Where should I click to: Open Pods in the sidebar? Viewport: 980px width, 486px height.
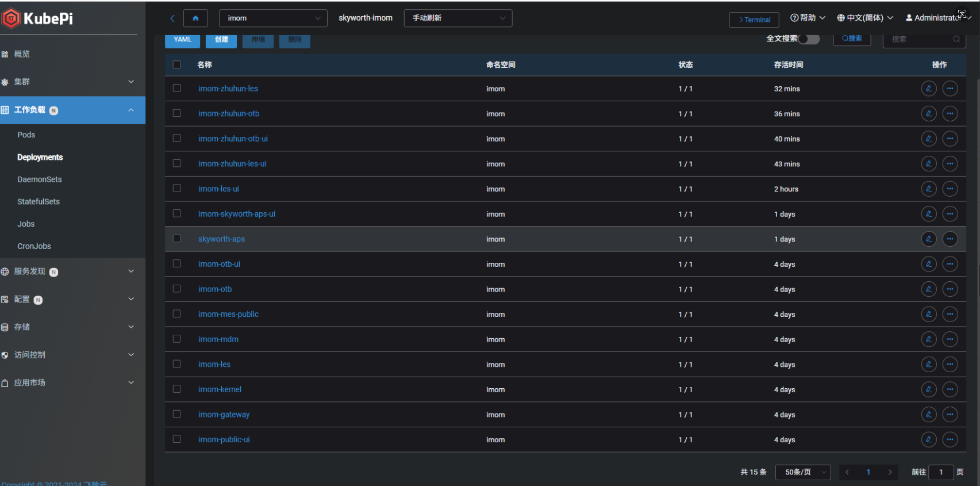point(26,135)
